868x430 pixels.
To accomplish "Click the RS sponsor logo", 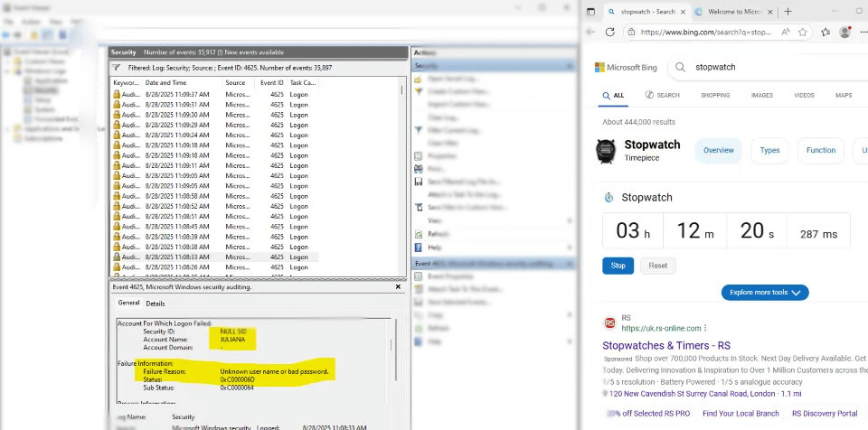I will 609,323.
